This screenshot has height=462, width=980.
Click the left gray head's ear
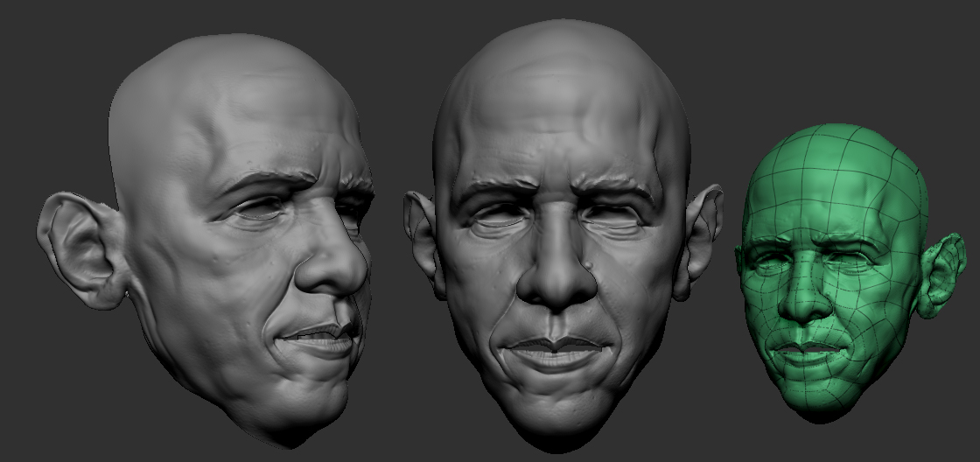[77, 249]
